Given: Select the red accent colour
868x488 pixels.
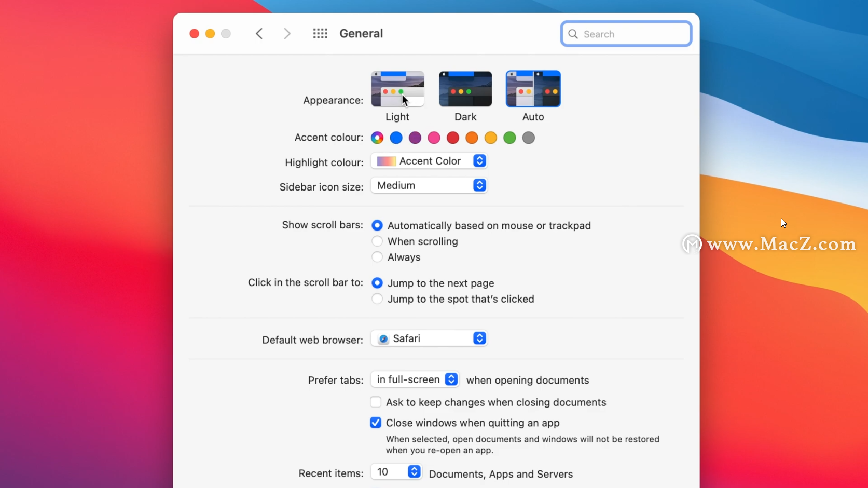Looking at the screenshot, I should tap(453, 138).
